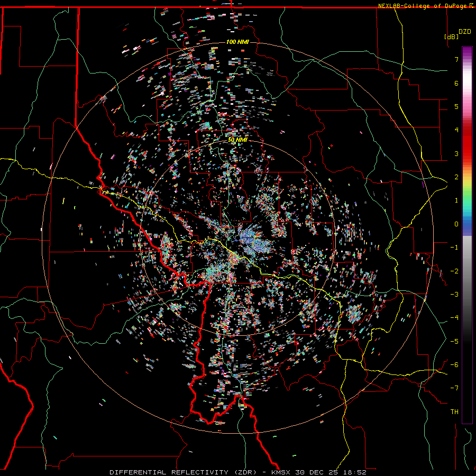Select the 5 value on the dB scale
Screen dimensions: 476x476
pyautogui.click(x=456, y=106)
